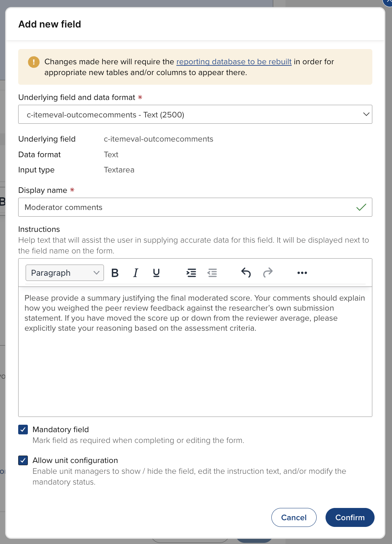The width and height of the screenshot is (392, 544).
Task: Click the Mandatory field label text
Action: pyautogui.click(x=61, y=430)
